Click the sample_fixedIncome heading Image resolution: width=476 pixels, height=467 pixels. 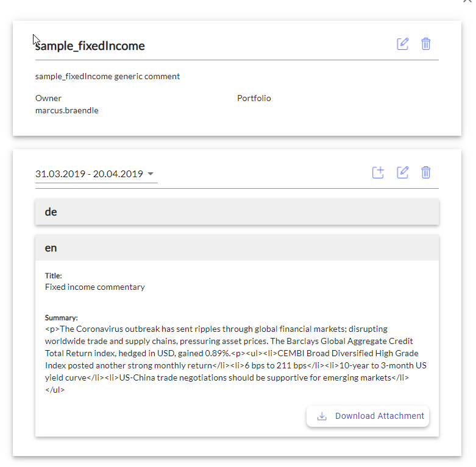[x=90, y=46]
